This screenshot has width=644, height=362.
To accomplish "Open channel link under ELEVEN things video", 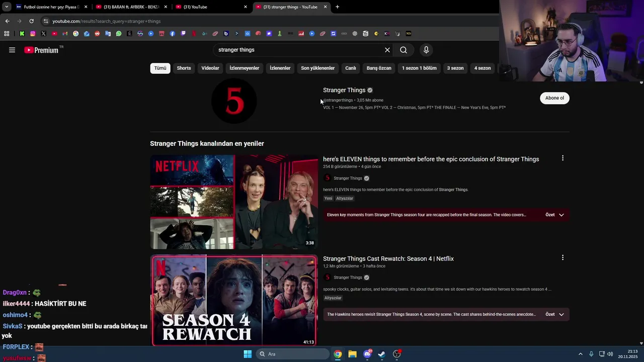I will coord(348,178).
